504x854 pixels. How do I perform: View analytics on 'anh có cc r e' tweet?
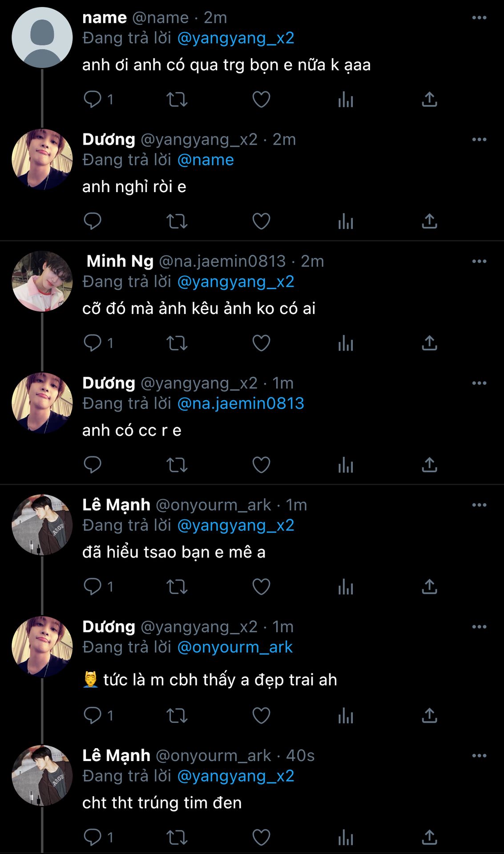pyautogui.click(x=346, y=465)
